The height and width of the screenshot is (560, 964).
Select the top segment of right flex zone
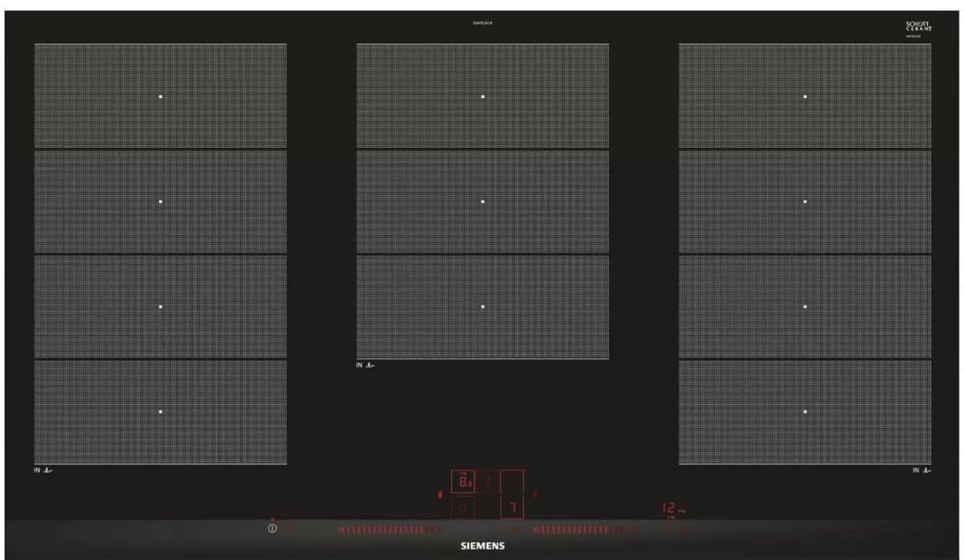click(805, 96)
